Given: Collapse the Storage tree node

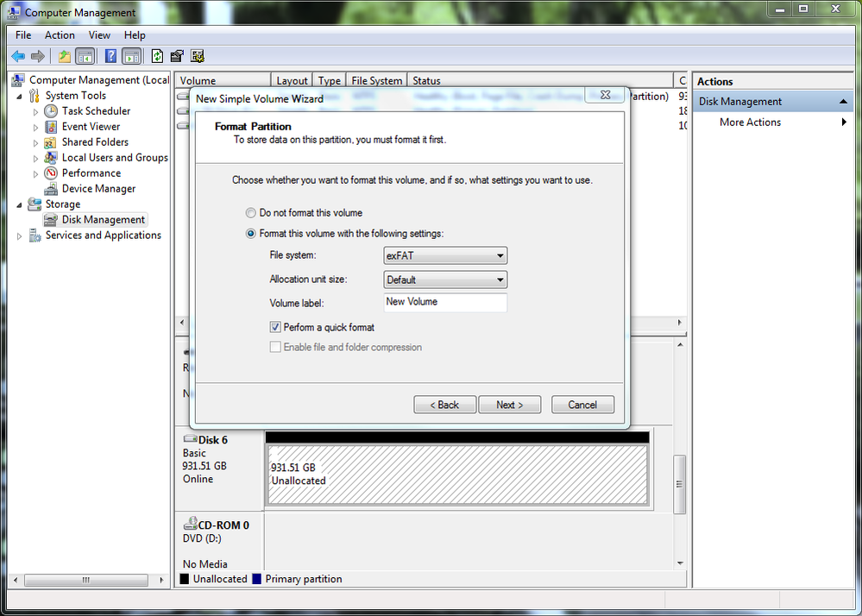Looking at the screenshot, I should click(x=20, y=205).
